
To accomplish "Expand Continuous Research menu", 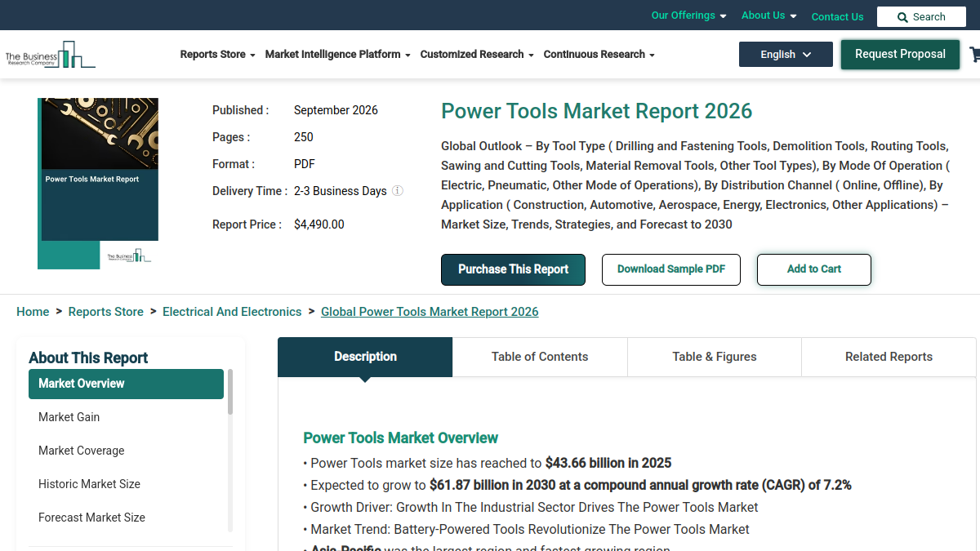I will (599, 55).
